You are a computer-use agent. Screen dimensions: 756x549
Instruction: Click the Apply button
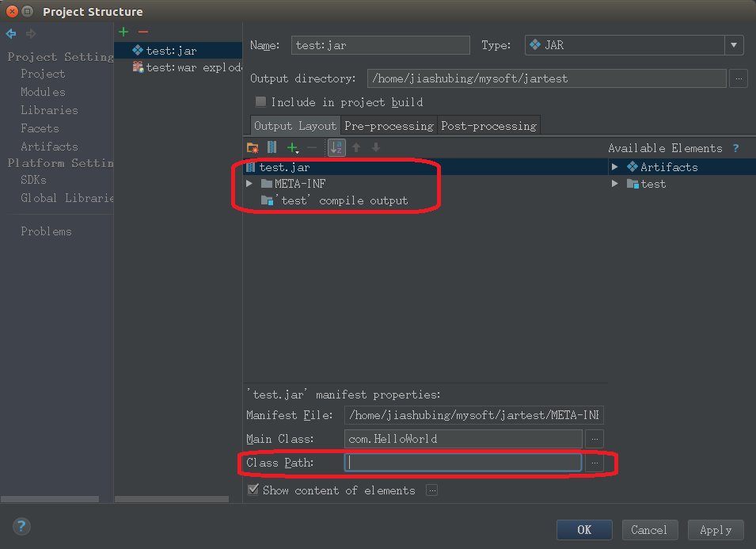[x=716, y=530]
